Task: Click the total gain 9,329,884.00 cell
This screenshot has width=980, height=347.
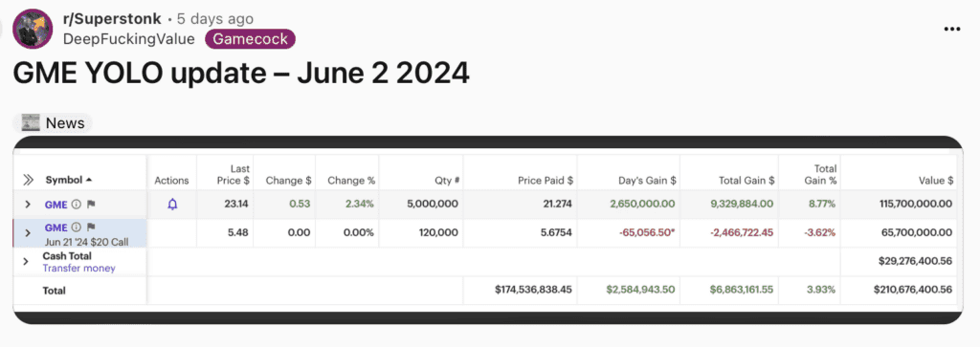Action: pyautogui.click(x=742, y=204)
